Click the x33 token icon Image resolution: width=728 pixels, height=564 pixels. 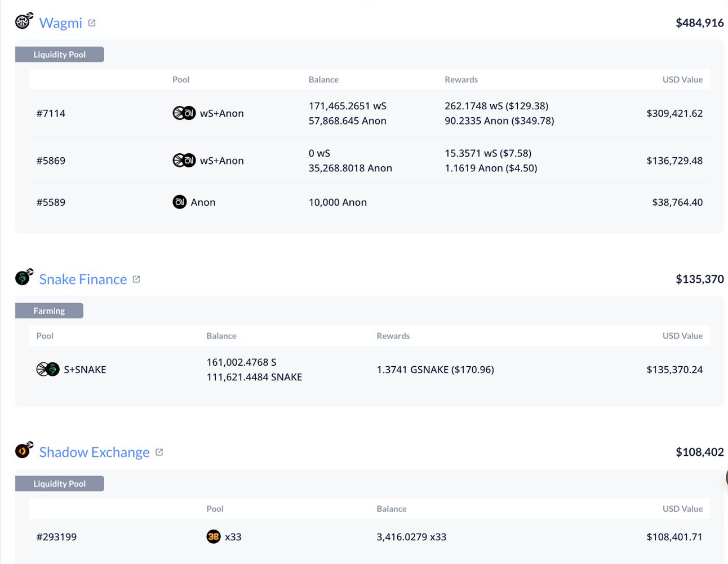214,537
